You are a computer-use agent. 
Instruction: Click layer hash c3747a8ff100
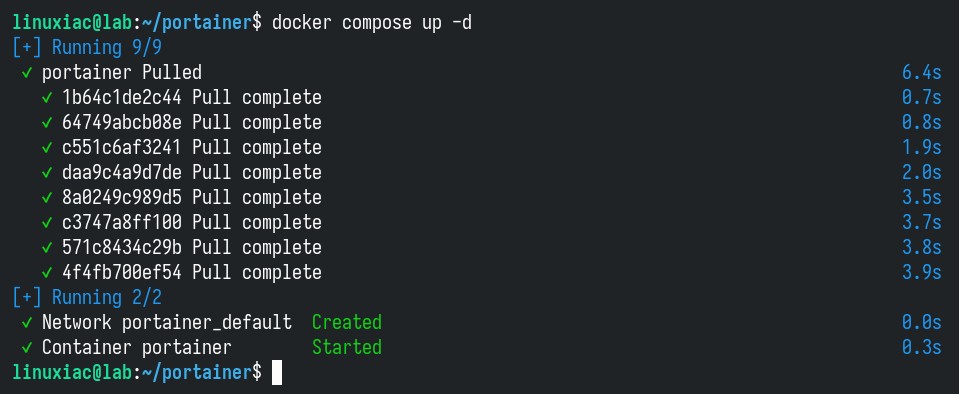(122, 223)
